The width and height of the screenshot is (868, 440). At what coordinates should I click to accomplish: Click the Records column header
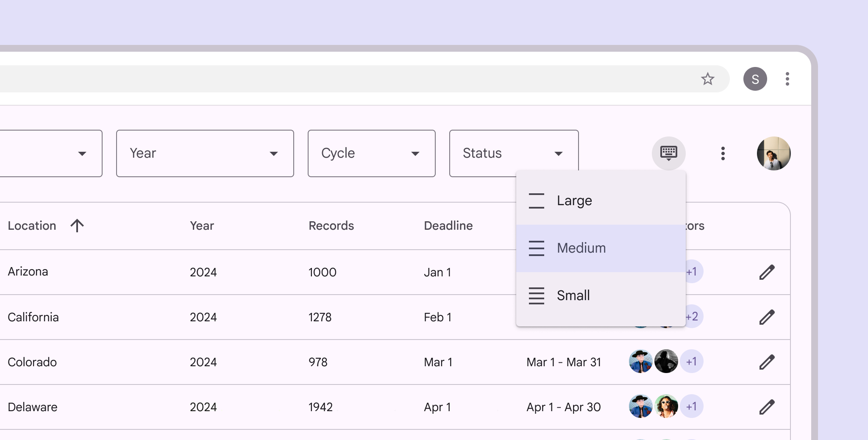(331, 226)
